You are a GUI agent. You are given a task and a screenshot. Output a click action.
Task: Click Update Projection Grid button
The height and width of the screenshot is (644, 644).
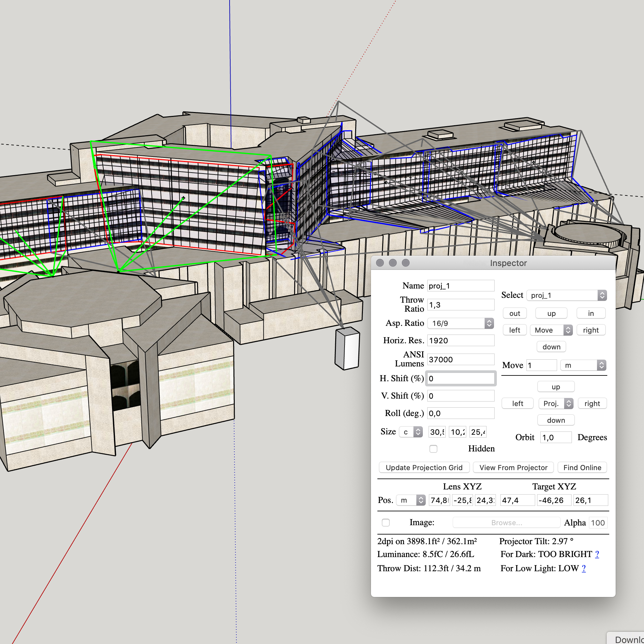[x=424, y=467]
